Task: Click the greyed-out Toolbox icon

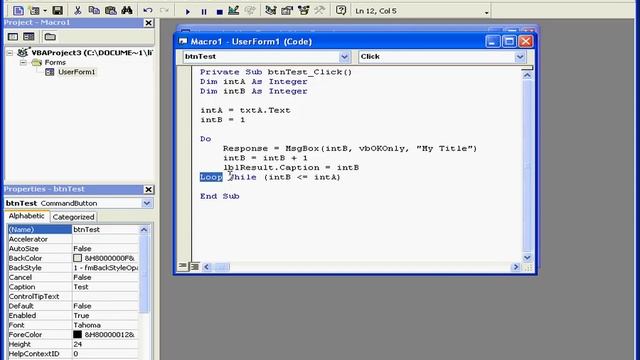Action: [x=320, y=10]
